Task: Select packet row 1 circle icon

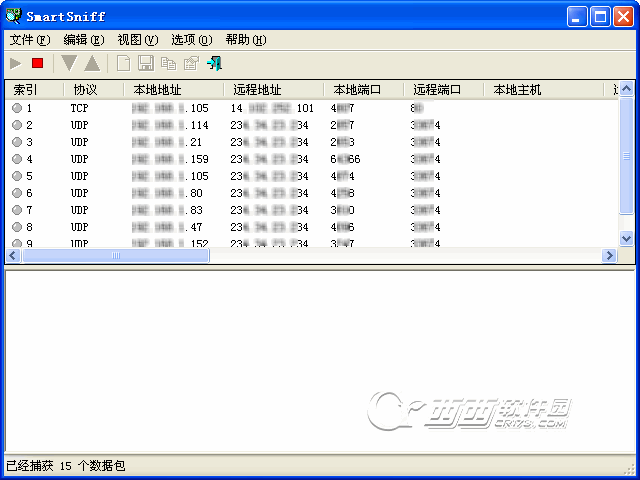Action: coord(17,108)
